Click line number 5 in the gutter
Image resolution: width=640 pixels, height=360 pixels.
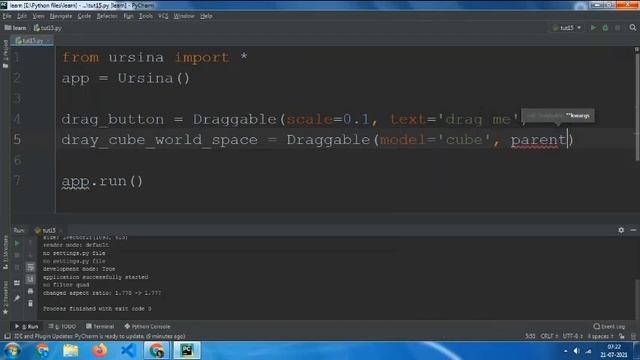(17, 140)
